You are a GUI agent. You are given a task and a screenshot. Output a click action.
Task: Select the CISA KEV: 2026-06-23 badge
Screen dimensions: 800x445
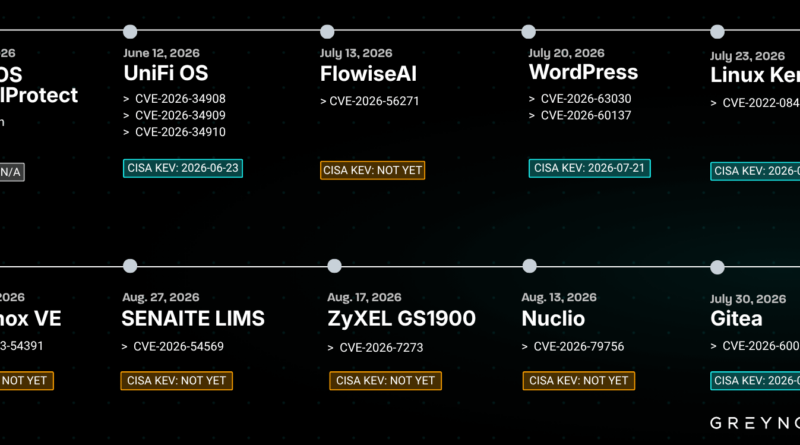click(x=183, y=168)
